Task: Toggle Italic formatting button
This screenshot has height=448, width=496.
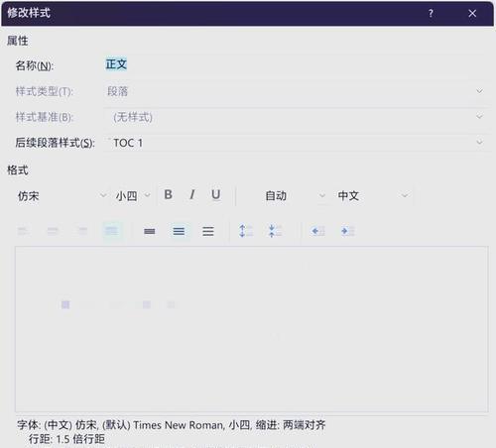Action: pyautogui.click(x=191, y=195)
